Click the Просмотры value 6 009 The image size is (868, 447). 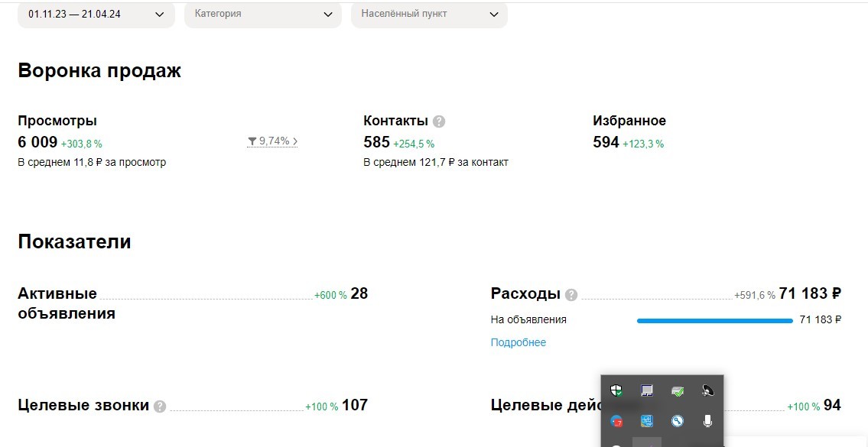(37, 142)
